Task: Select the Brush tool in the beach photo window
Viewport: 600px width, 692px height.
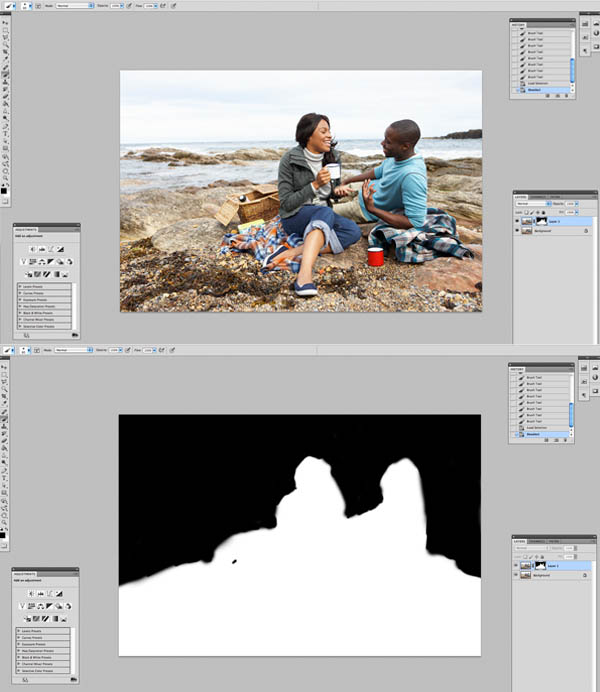Action: tap(5, 74)
